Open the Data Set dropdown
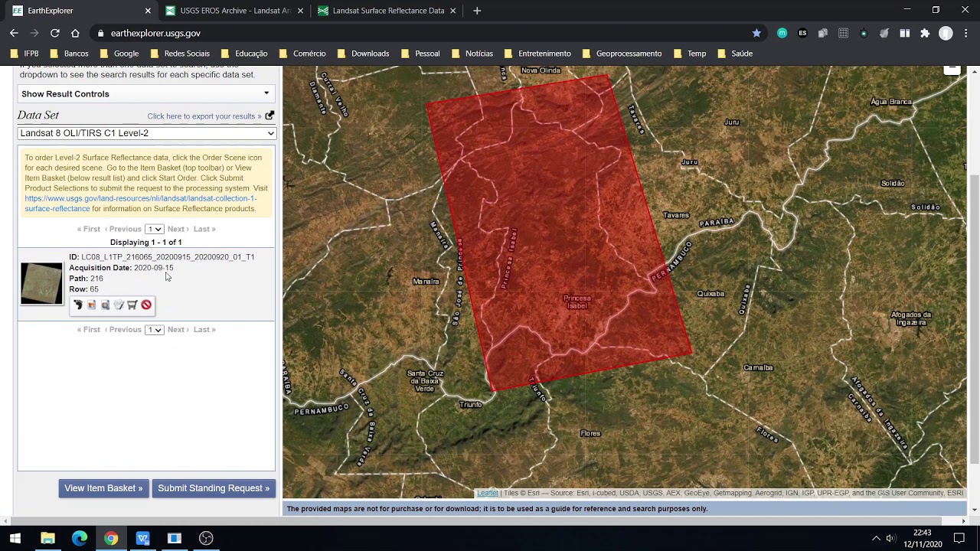The image size is (980, 551). (146, 133)
